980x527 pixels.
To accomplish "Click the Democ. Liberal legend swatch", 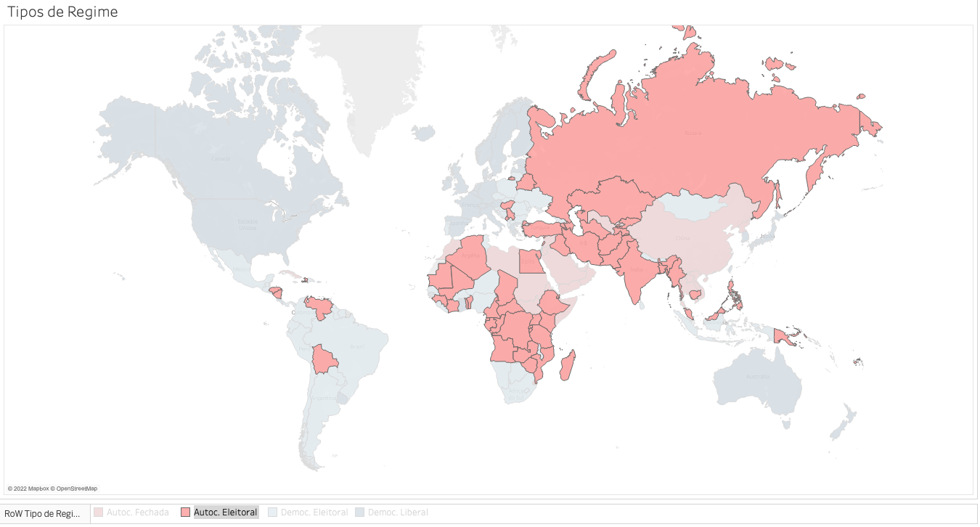I will [359, 512].
